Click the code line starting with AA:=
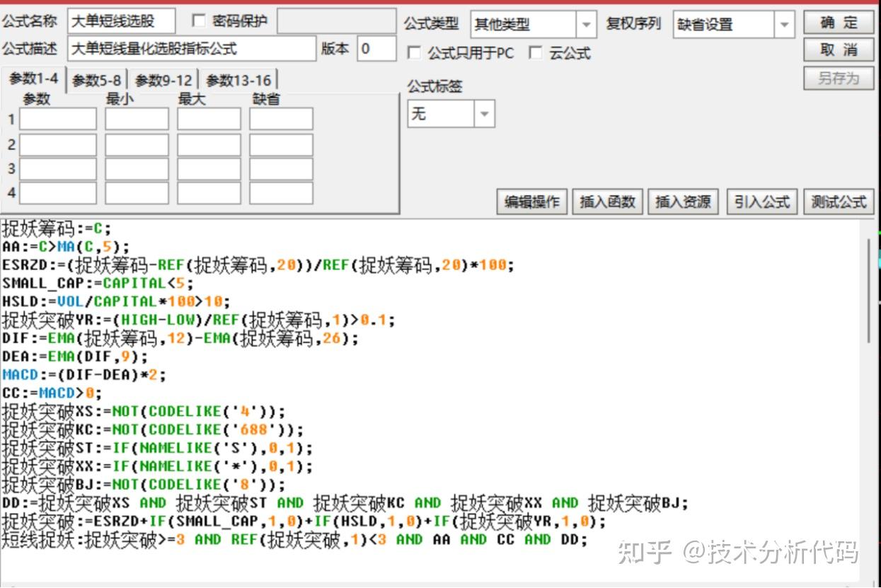 (67, 247)
